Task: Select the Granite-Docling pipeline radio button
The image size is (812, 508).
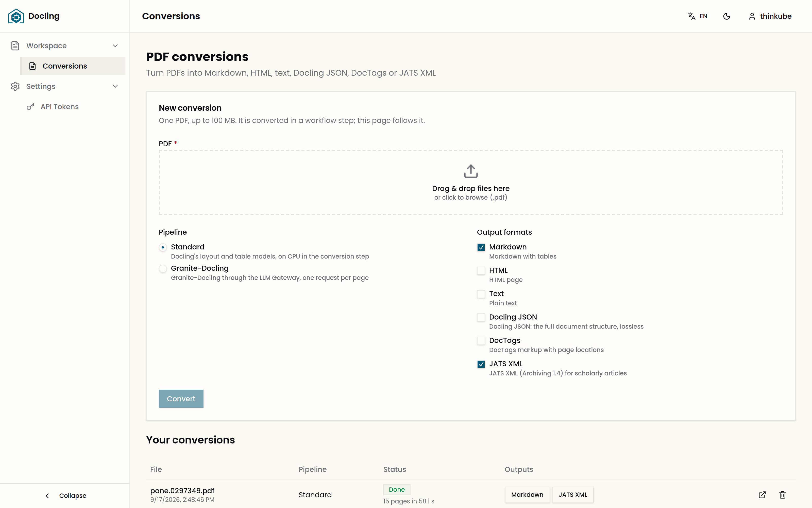Action: pyautogui.click(x=163, y=268)
